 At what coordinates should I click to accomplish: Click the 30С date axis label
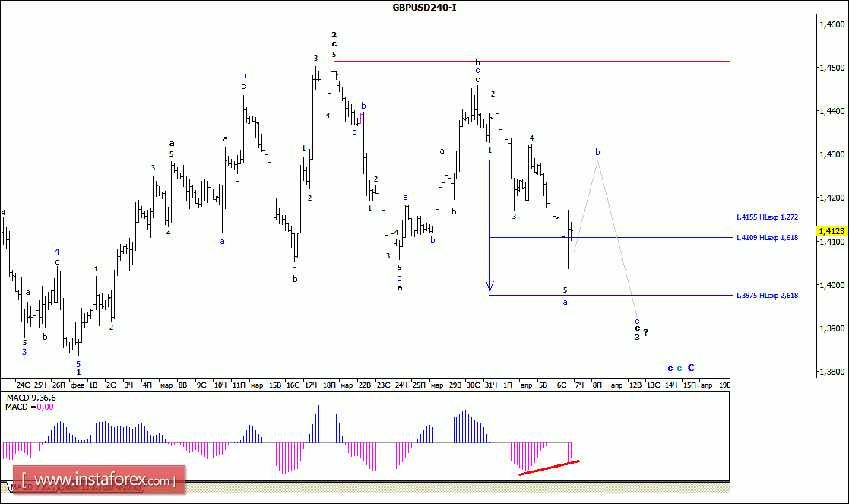tap(473, 385)
